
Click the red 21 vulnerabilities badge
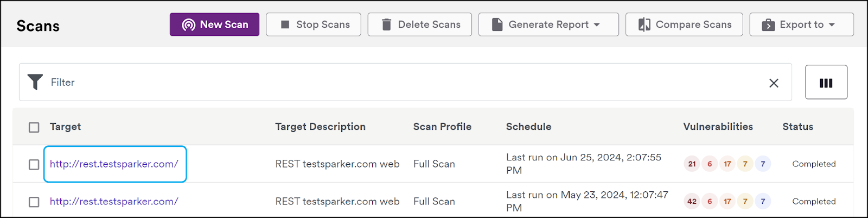pos(692,164)
